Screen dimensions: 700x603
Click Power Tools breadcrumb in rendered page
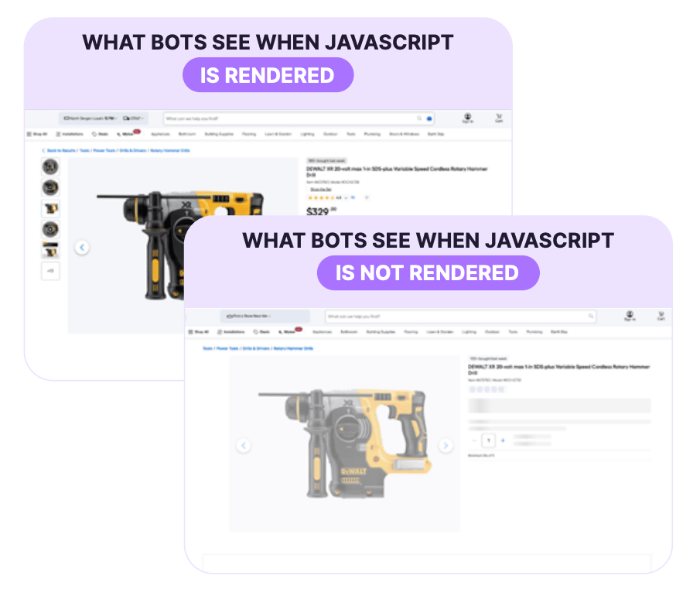104,150
